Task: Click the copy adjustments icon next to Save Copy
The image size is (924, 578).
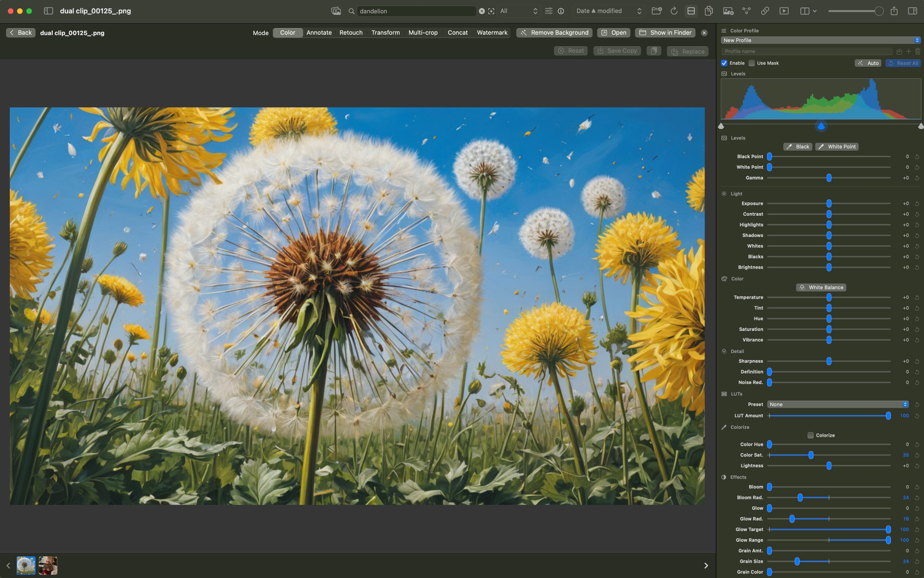Action: tap(654, 51)
